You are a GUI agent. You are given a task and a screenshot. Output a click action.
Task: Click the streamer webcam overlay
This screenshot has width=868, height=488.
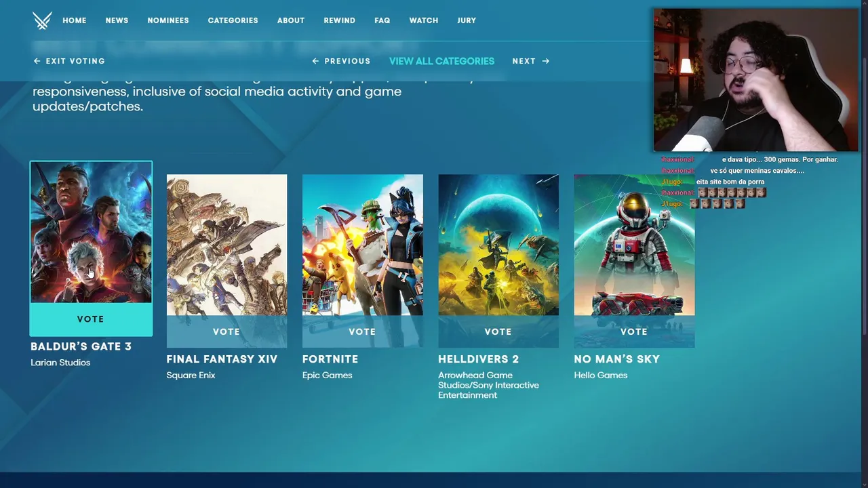coord(755,80)
